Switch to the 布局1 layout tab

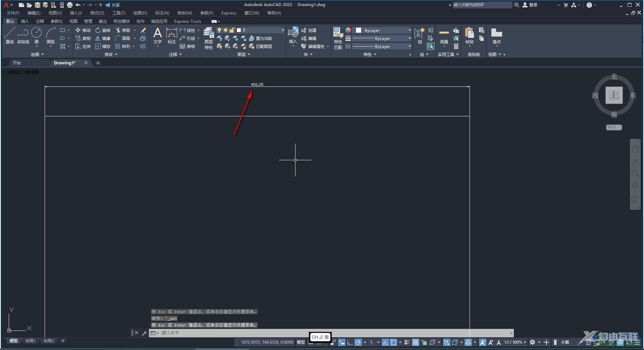pos(30,341)
